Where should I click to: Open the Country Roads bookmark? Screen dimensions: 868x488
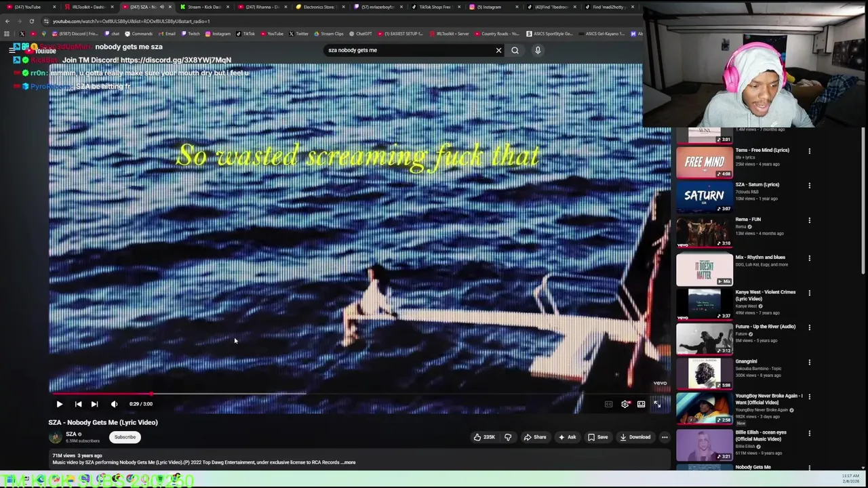click(x=496, y=34)
